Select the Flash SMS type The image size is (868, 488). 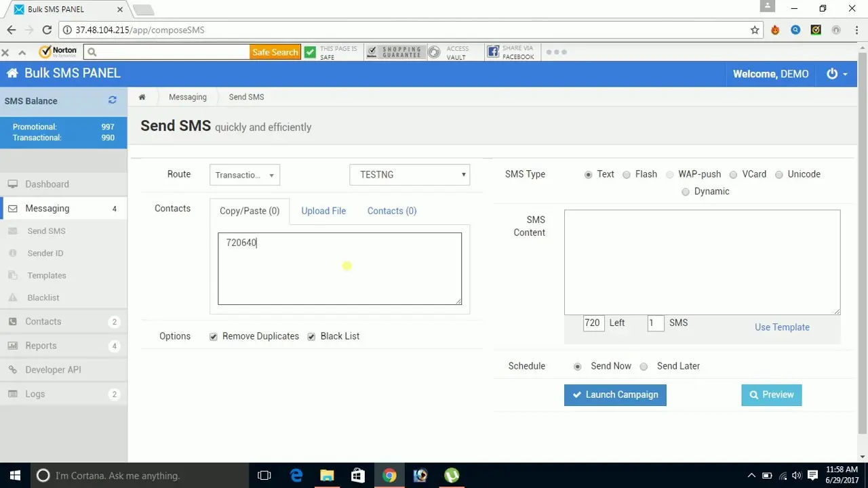pos(627,175)
